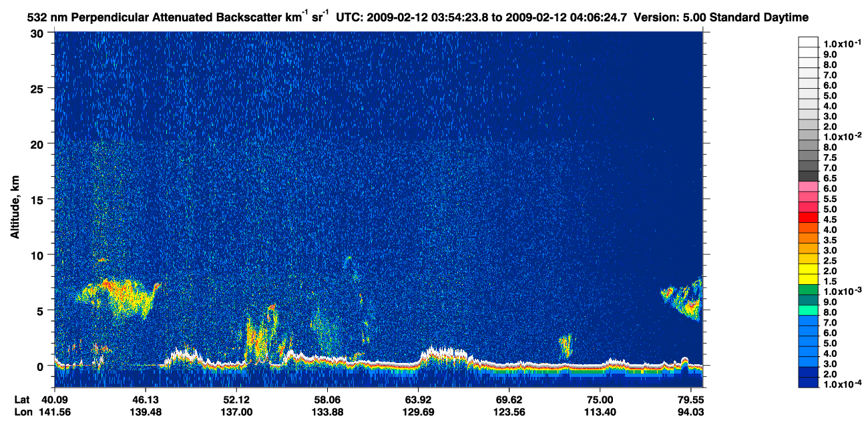Select the 5.5 color bar label
The width and height of the screenshot is (868, 445).
point(831,199)
